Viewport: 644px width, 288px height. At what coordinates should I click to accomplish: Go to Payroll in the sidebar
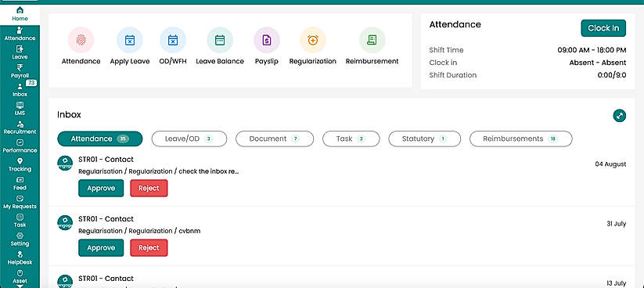pos(20,71)
